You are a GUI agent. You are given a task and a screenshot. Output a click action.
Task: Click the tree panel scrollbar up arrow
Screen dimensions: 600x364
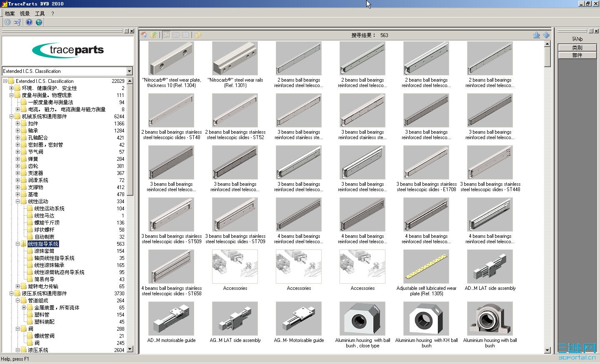pos(130,81)
